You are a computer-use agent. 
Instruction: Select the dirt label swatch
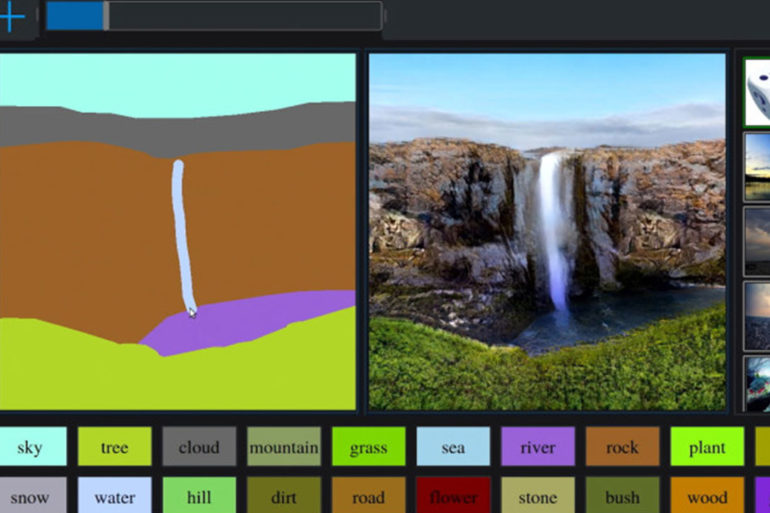coord(284,495)
